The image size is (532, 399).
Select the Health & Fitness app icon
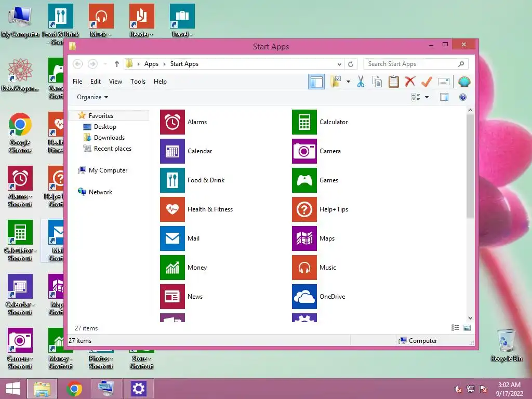pyautogui.click(x=172, y=209)
